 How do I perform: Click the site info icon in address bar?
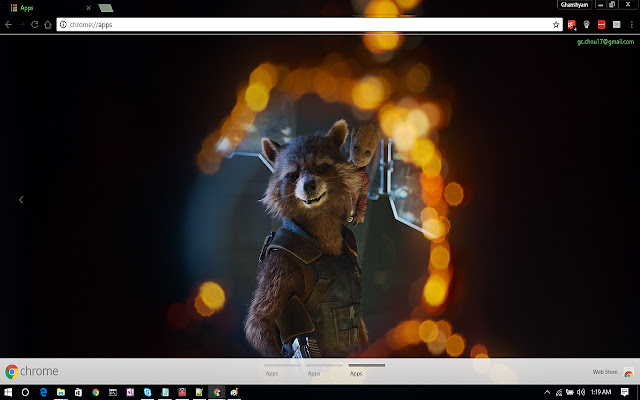tap(63, 24)
